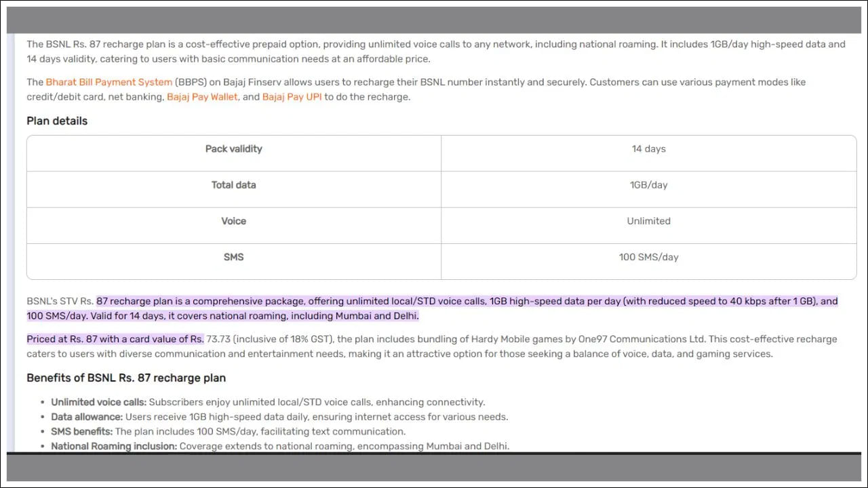Select the 'Voice' row label
This screenshot has width=868, height=488.
pos(234,221)
